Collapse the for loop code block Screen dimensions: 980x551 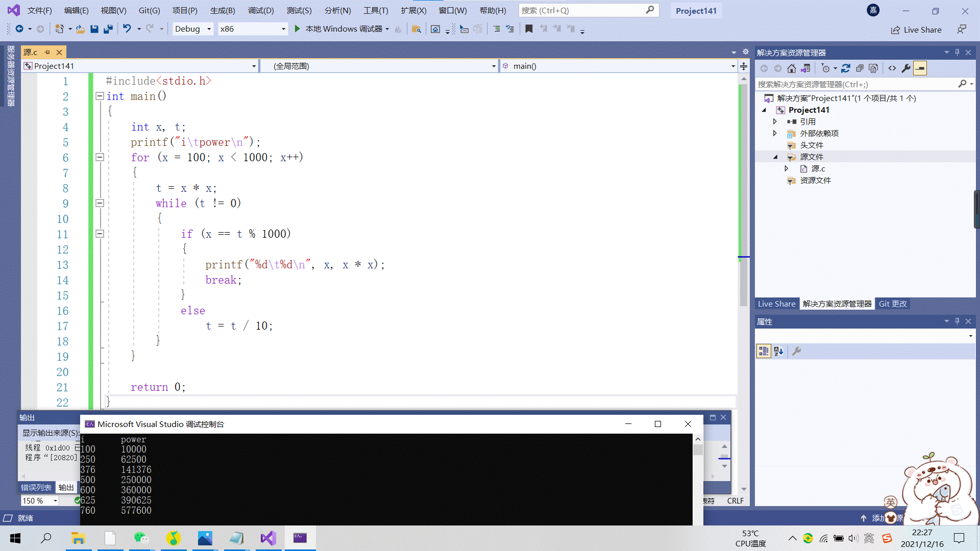[100, 157]
